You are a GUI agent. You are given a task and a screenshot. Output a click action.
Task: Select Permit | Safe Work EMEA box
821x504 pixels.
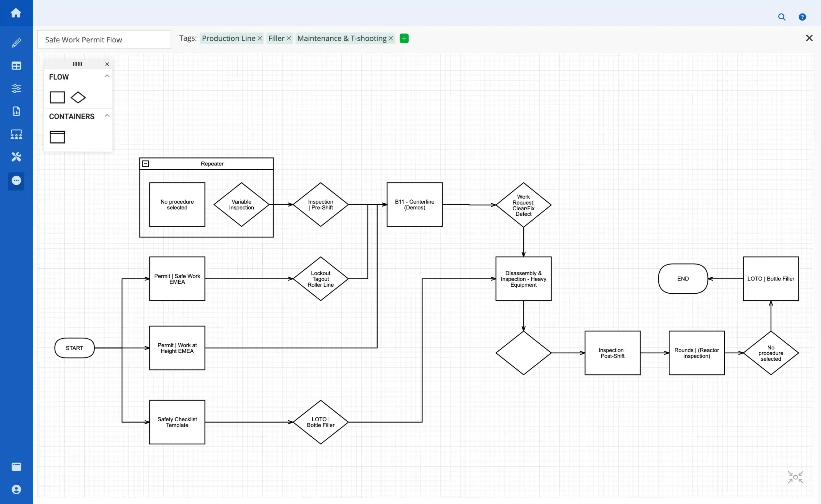coord(177,279)
